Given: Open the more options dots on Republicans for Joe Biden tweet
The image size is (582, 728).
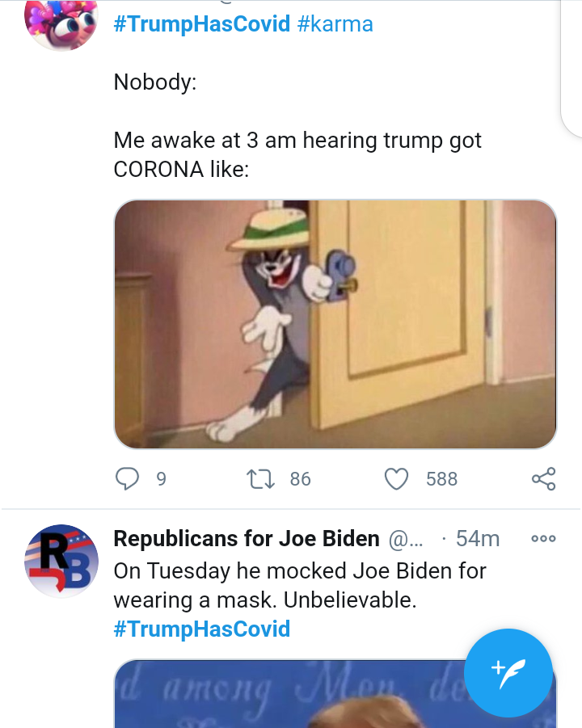Looking at the screenshot, I should click(x=543, y=539).
